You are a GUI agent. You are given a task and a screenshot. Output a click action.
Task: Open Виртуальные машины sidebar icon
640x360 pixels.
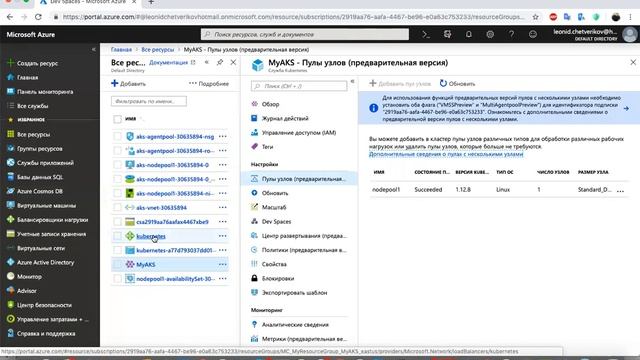click(11, 205)
